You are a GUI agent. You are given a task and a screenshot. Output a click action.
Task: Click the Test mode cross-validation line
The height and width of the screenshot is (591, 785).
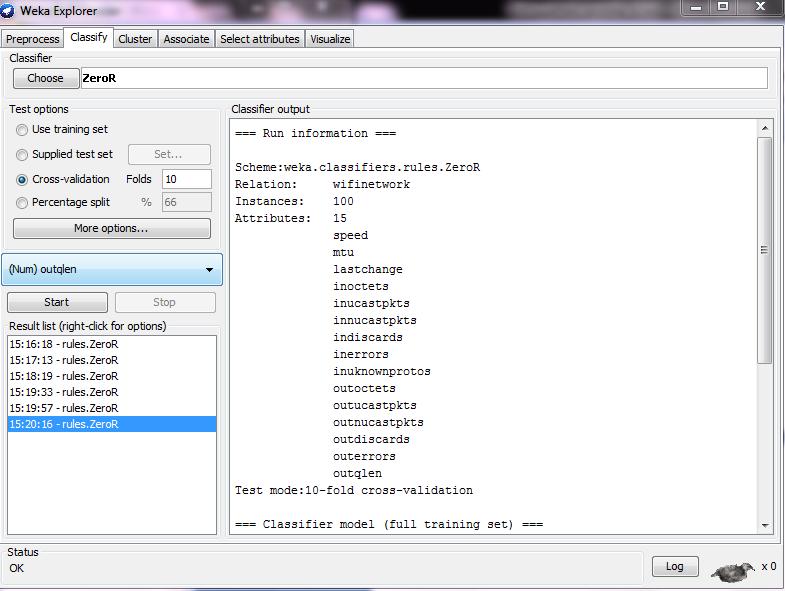(354, 491)
